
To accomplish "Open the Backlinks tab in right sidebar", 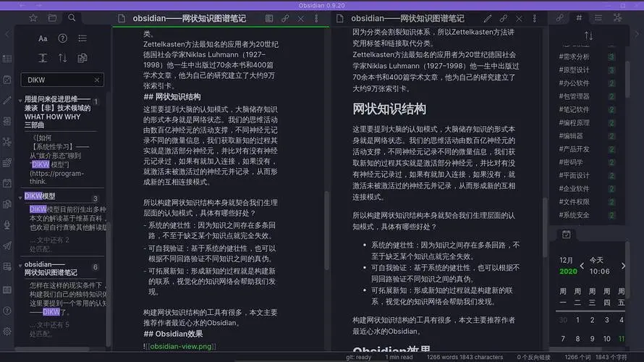I will click(559, 17).
